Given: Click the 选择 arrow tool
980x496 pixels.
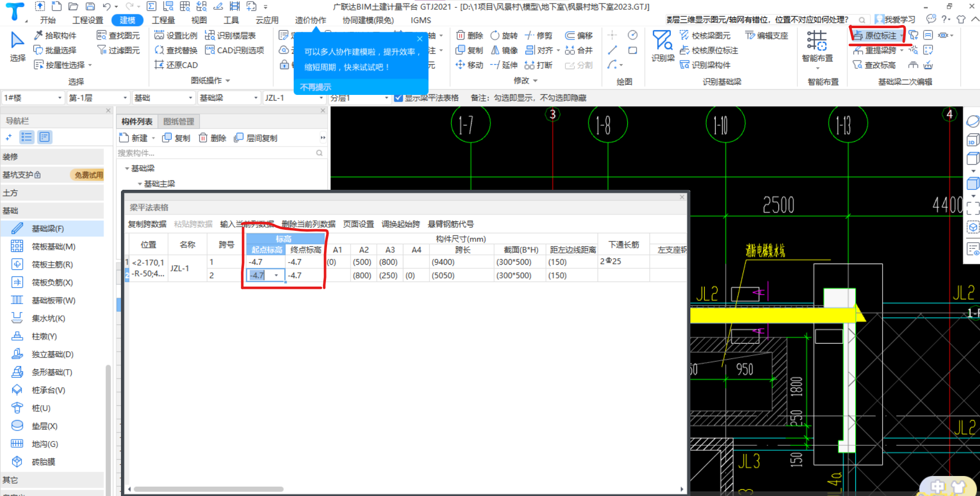Looking at the screenshot, I should click(17, 46).
